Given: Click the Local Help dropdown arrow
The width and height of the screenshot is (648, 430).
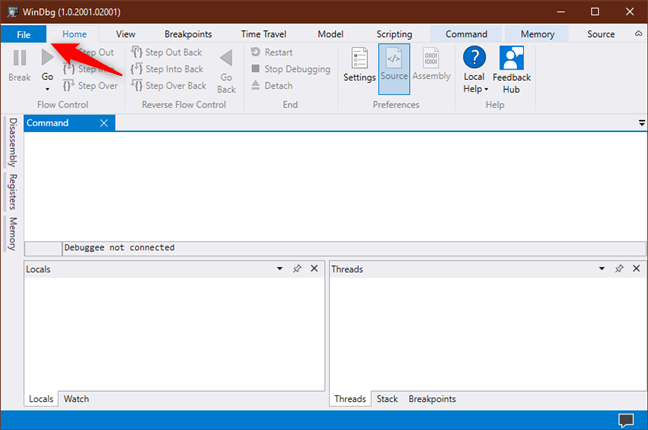Looking at the screenshot, I should [486, 89].
